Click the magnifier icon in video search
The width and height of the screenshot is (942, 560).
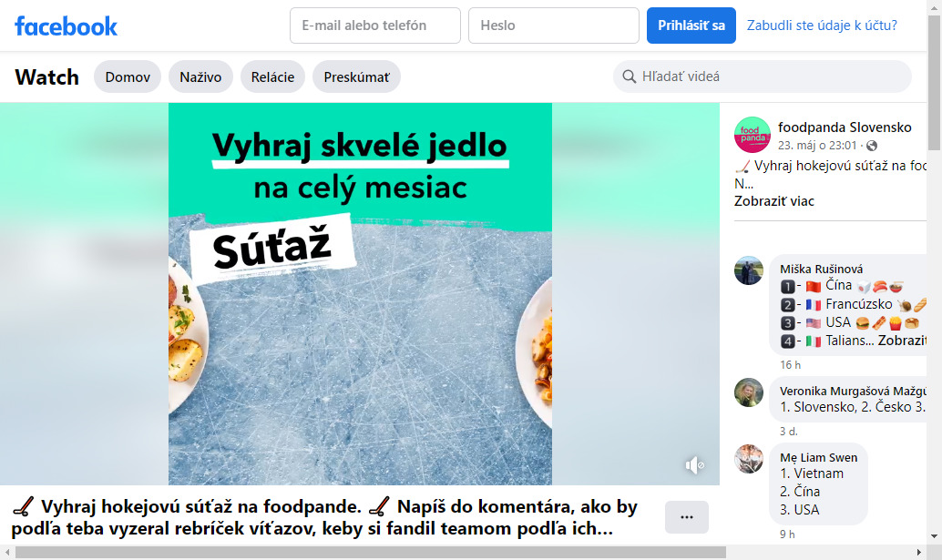coord(629,76)
